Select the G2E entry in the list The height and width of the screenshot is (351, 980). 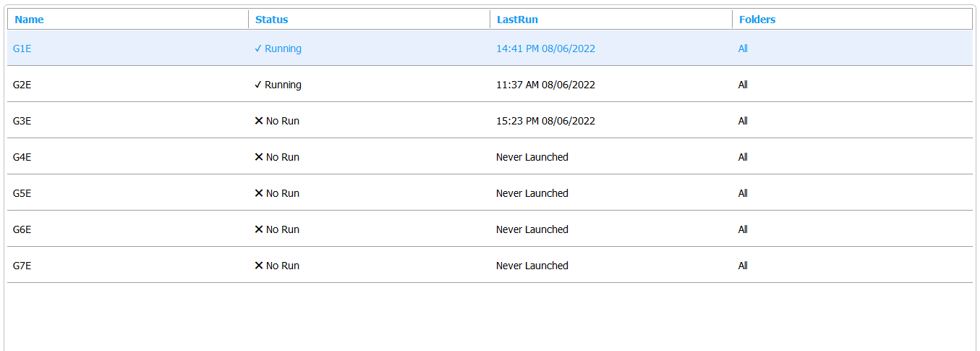coord(22,85)
